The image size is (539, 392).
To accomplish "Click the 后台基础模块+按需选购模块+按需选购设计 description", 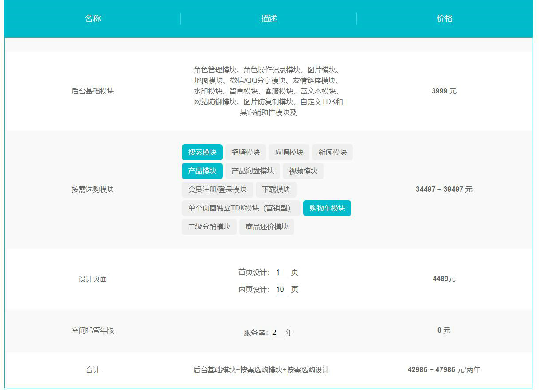I will click(262, 370).
